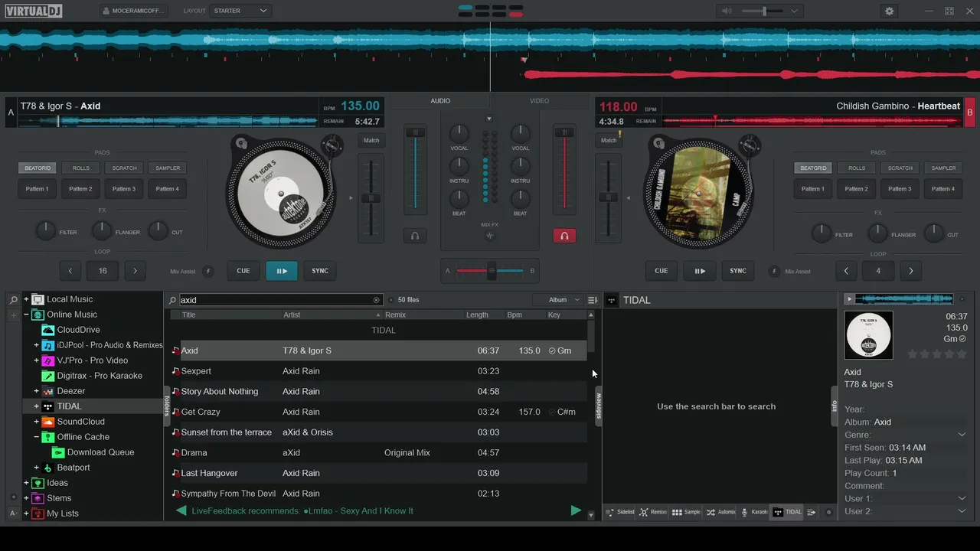Toggle deck B Mix Assist
Image resolution: width=980 pixels, height=551 pixels.
[x=773, y=271]
